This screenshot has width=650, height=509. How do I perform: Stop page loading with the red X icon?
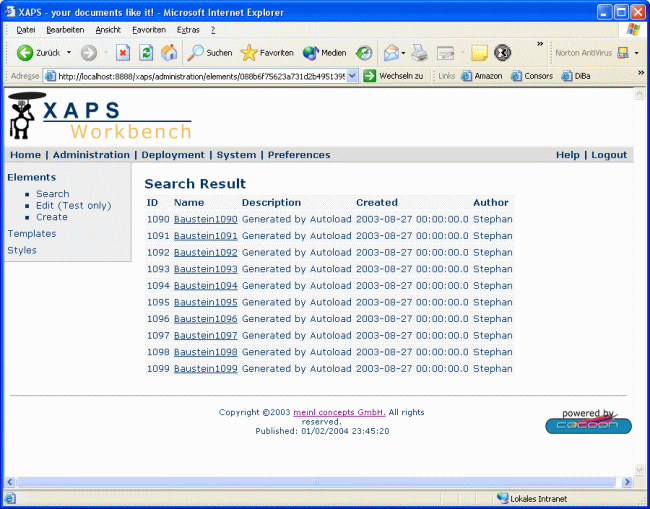click(x=123, y=53)
